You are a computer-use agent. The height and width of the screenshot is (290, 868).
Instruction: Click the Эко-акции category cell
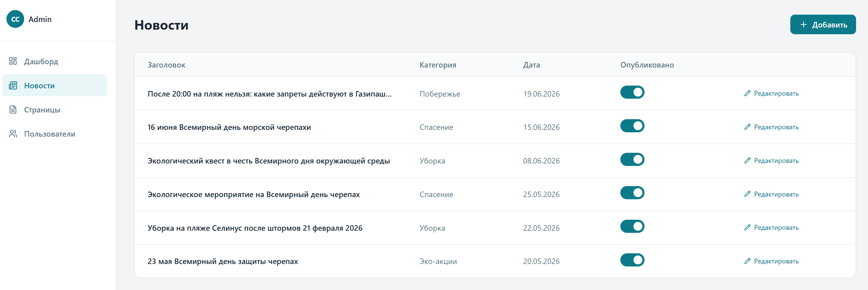[x=438, y=261]
